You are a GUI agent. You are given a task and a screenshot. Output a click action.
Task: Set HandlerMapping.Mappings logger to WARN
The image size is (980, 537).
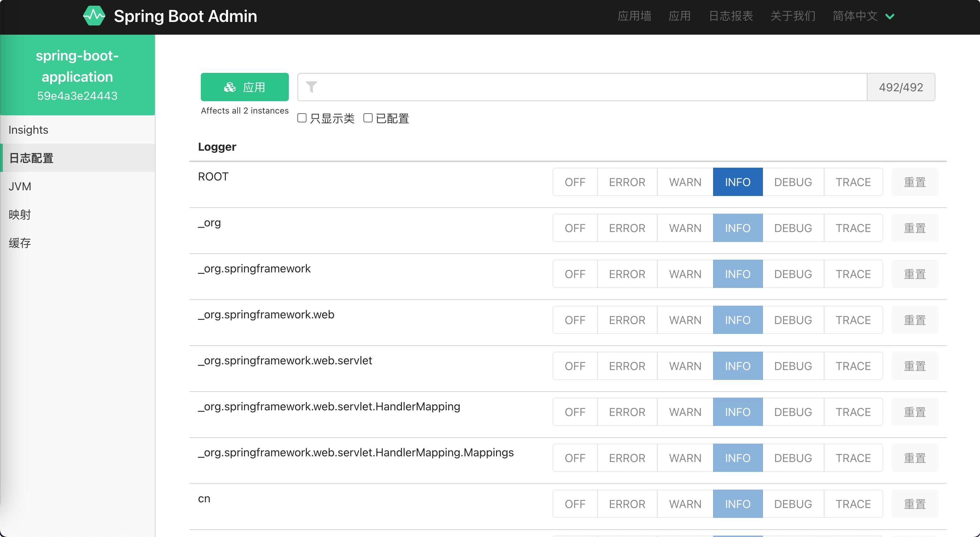click(x=685, y=458)
